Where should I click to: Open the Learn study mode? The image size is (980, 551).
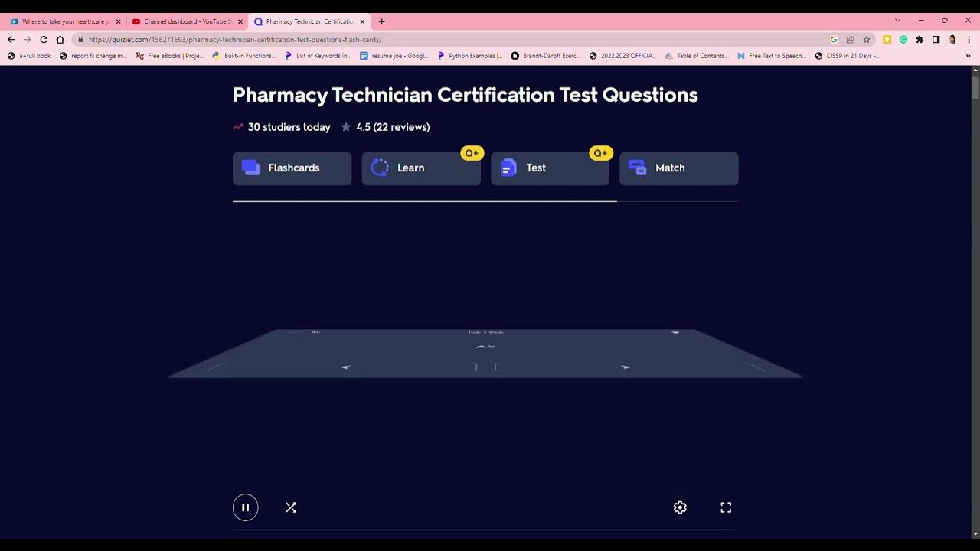coord(421,168)
